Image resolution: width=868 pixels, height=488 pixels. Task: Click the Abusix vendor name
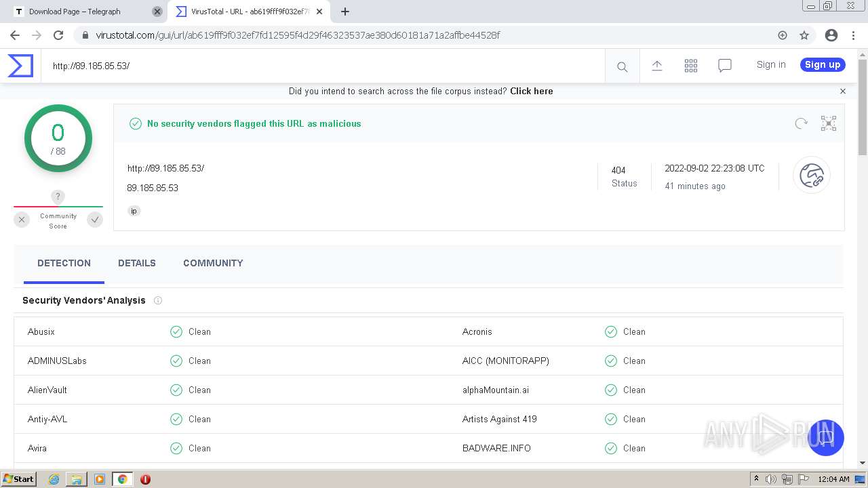(41, 331)
